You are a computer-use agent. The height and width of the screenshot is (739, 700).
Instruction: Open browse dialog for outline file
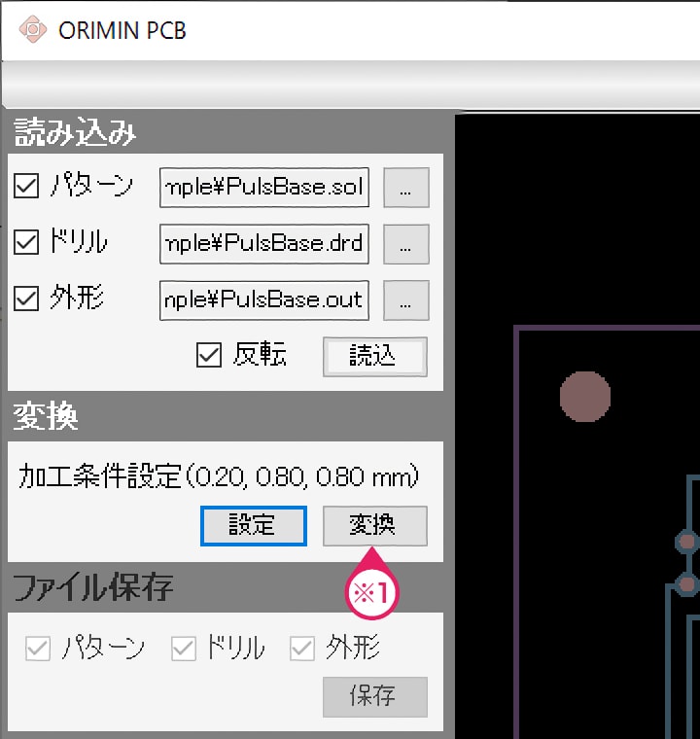pyautogui.click(x=405, y=301)
